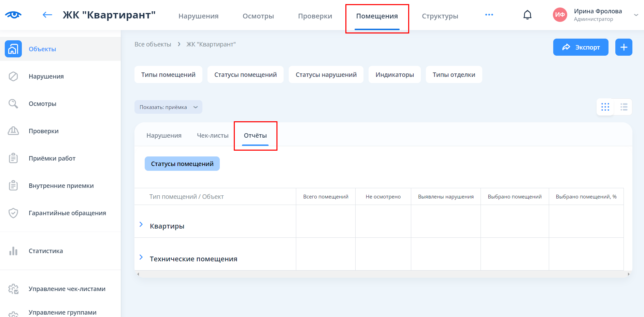This screenshot has width=644, height=317.
Task: Open Статистика from the sidebar
Action: [x=46, y=251]
